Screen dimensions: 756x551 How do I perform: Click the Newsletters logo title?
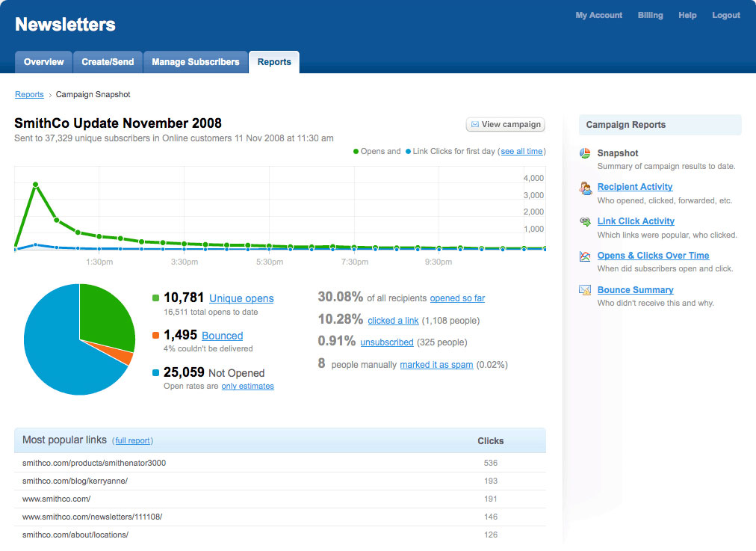coord(65,25)
